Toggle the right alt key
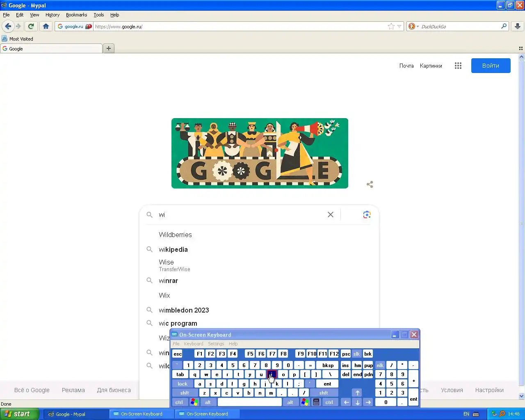Image resolution: width=525 pixels, height=420 pixels. [x=290, y=402]
